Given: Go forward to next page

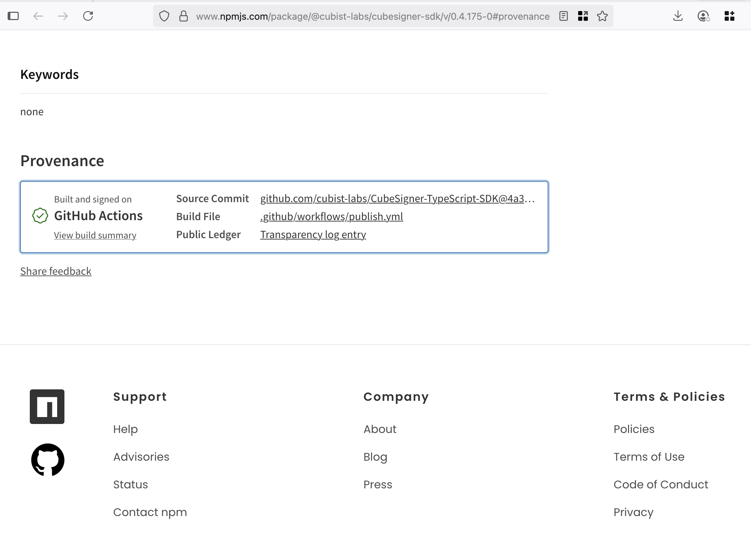Looking at the screenshot, I should point(63,16).
